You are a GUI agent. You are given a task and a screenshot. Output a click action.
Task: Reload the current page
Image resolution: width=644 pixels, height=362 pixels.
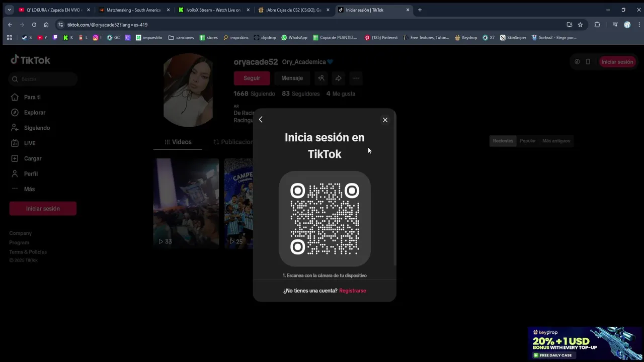click(x=34, y=25)
